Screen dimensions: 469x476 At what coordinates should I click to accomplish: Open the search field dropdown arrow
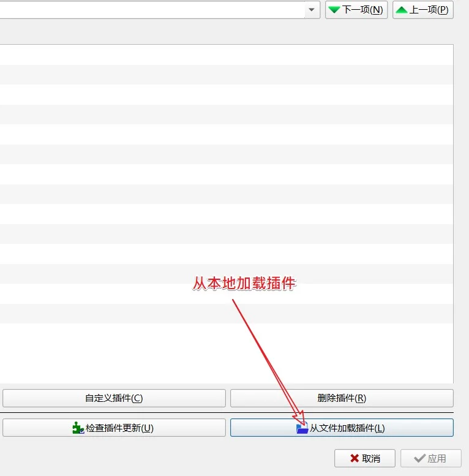312,10
